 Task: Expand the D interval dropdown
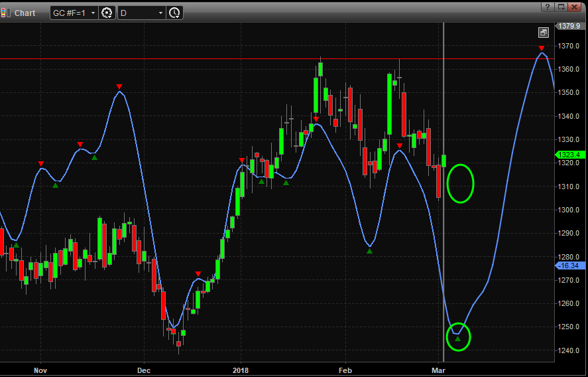pyautogui.click(x=160, y=13)
